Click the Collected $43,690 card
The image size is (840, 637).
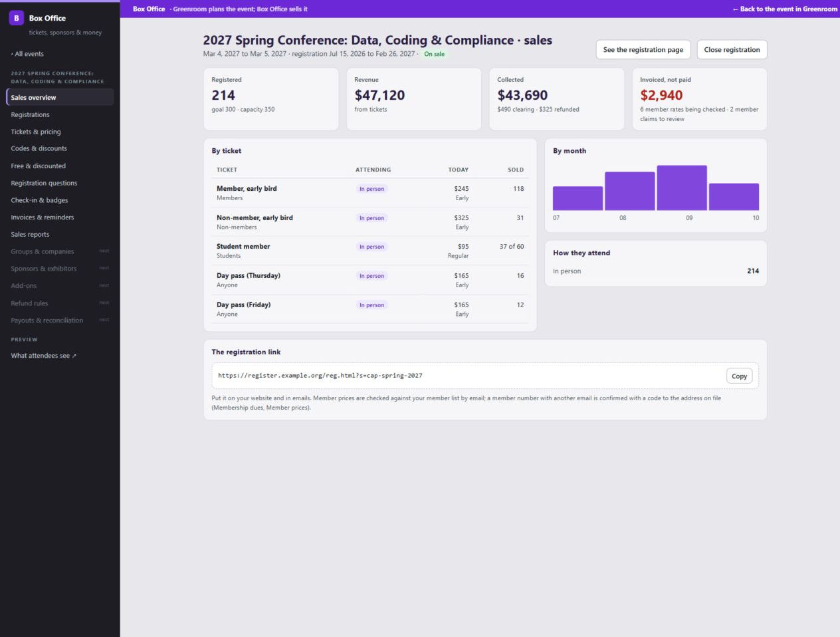pyautogui.click(x=557, y=99)
